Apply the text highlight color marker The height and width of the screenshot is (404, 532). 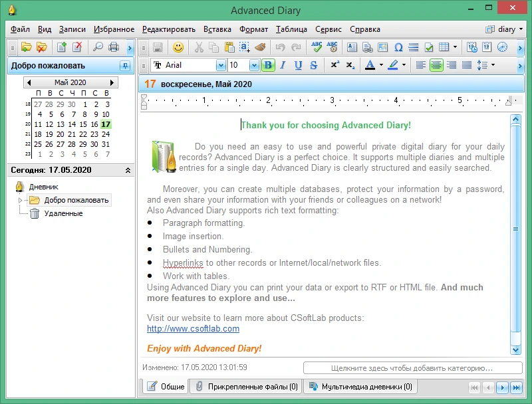pyautogui.click(x=393, y=65)
